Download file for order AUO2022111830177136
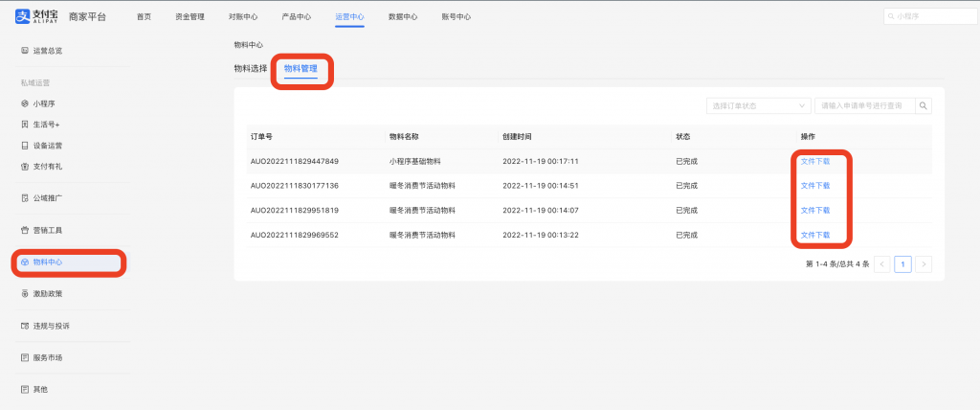This screenshot has height=410, width=980. coord(815,185)
